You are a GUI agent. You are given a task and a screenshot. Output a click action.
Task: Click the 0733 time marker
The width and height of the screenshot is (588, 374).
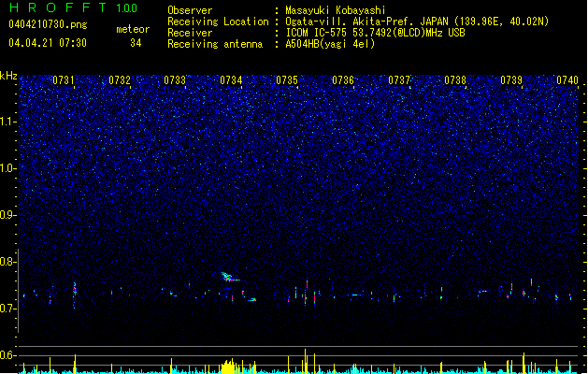175,80
